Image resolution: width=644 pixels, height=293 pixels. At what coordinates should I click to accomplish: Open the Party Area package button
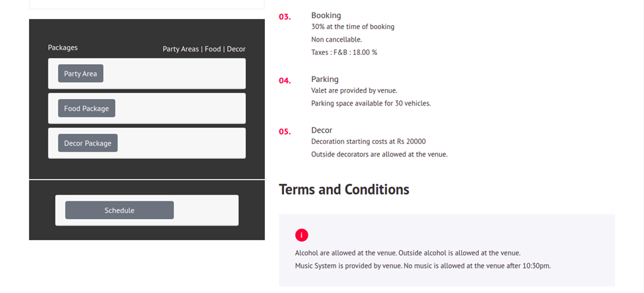click(81, 73)
